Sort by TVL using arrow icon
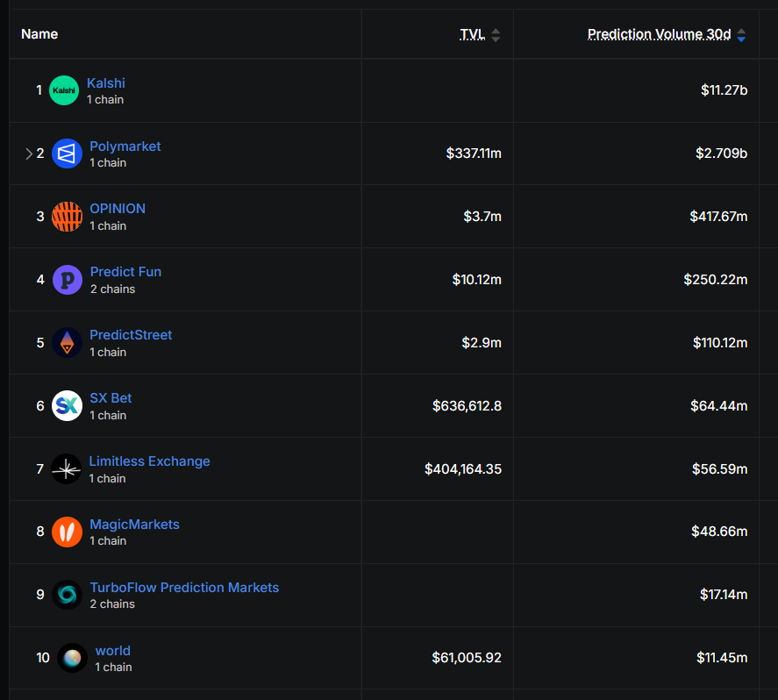 click(496, 35)
